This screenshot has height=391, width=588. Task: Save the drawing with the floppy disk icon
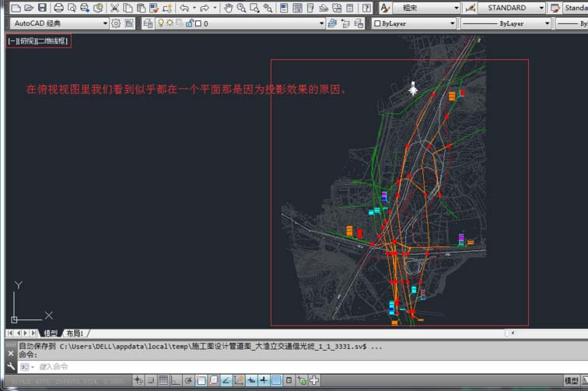[x=42, y=8]
